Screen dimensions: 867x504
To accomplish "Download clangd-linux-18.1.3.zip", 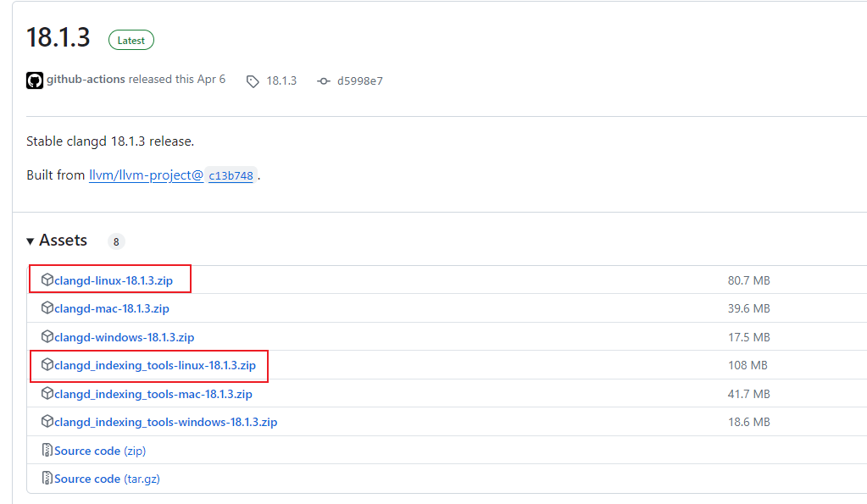I will tap(114, 280).
